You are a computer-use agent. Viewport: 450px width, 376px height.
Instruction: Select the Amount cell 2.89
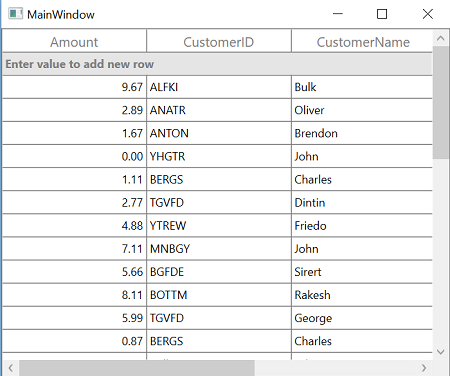(74, 110)
